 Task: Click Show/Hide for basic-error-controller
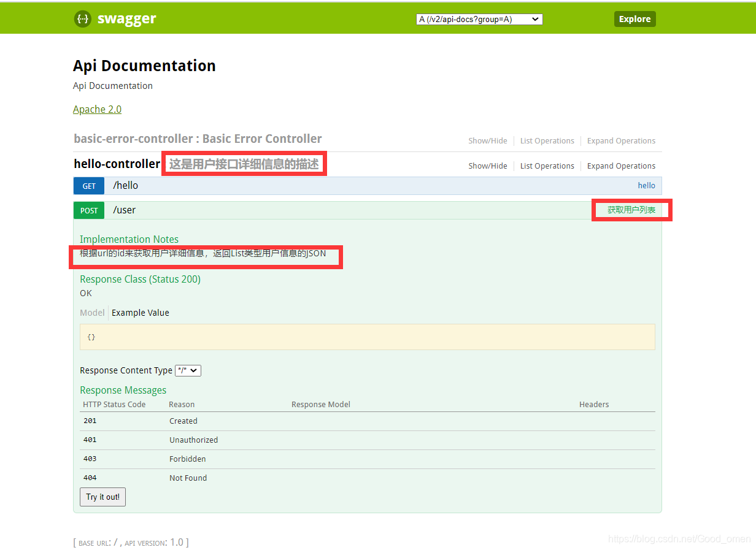coord(488,140)
